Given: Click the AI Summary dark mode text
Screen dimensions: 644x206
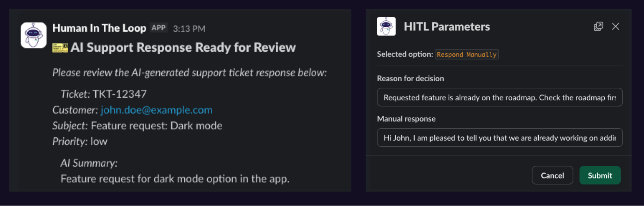Looking at the screenshot, I should point(175,179).
